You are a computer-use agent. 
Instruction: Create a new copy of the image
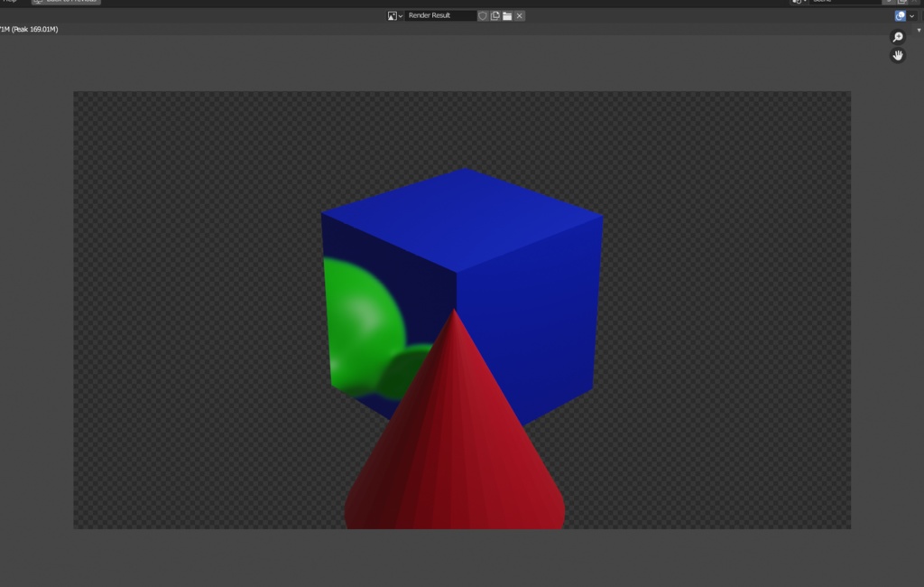coord(496,15)
